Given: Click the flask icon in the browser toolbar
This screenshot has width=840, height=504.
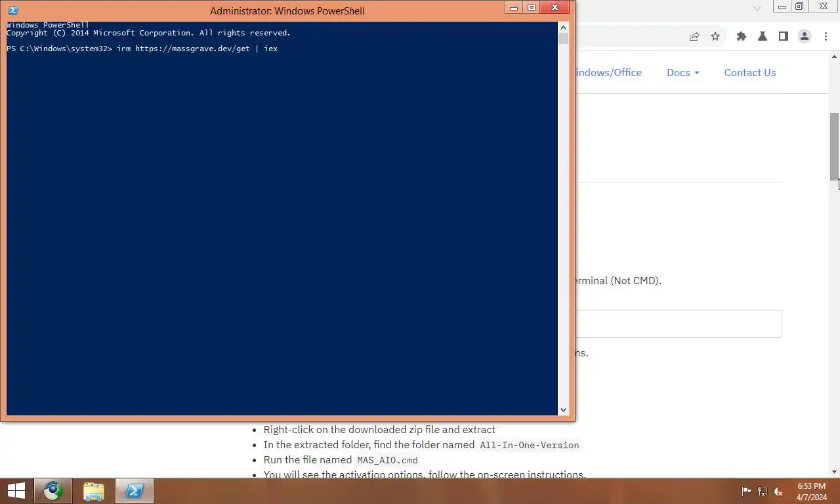Looking at the screenshot, I should point(763,37).
